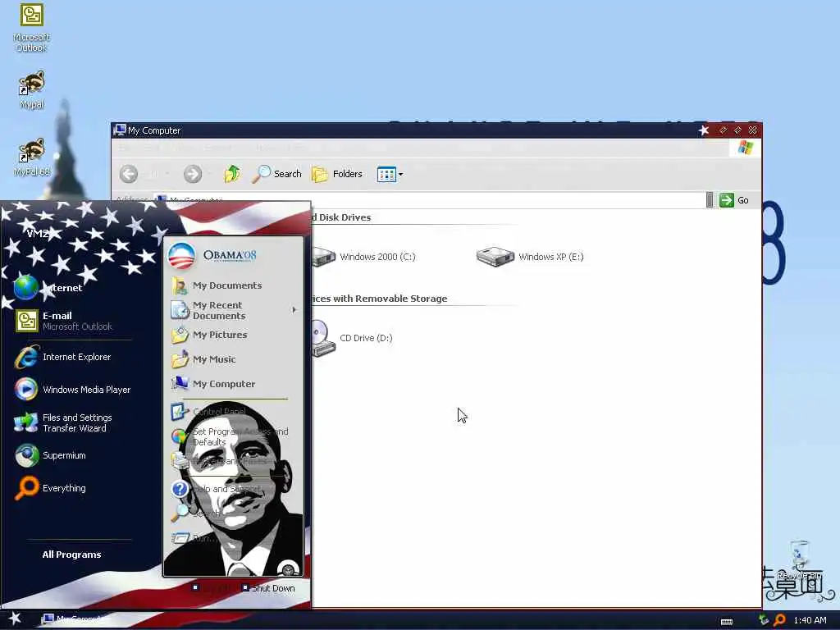840x630 pixels.
Task: Launch Supermium from Start menu
Action: [x=50, y=455]
